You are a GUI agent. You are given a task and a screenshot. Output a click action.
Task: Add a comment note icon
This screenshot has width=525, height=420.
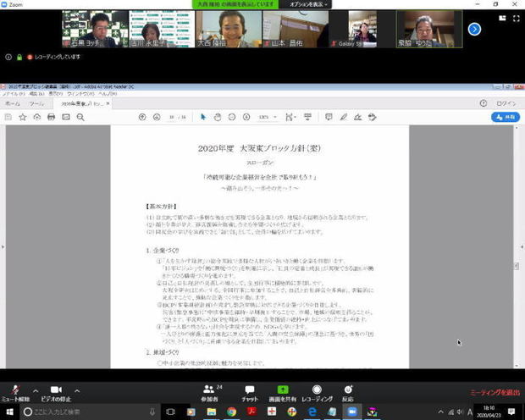(x=329, y=117)
